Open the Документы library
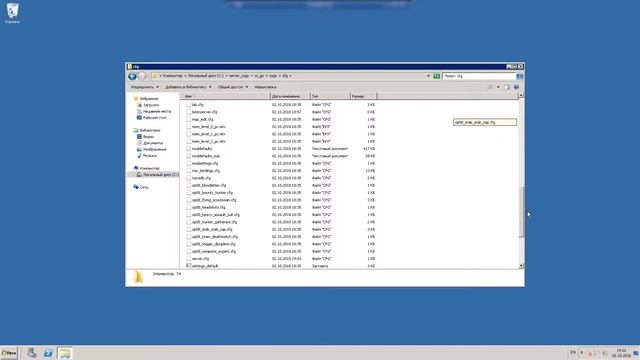Screen dimensions: 640x360 click(x=153, y=143)
